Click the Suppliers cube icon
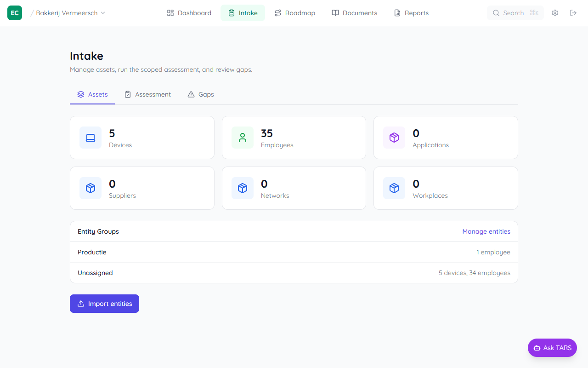Screen dimensions: 588x368 (x=90, y=188)
